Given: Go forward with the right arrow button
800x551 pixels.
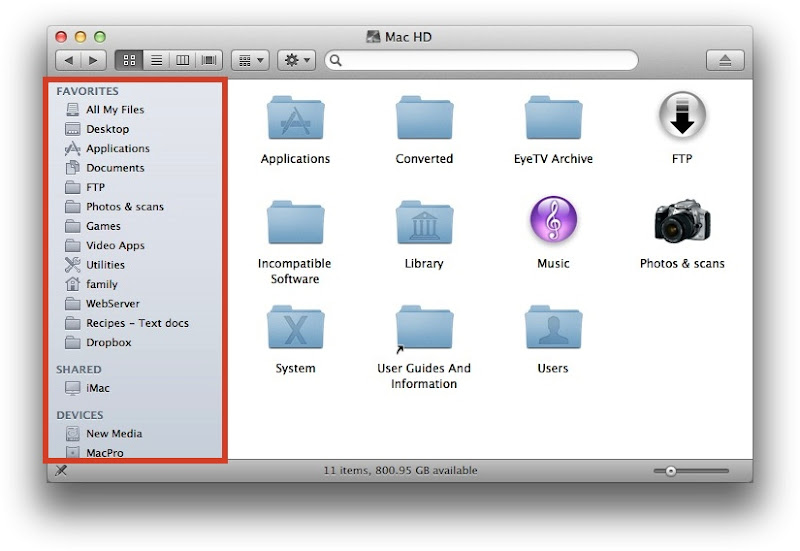Looking at the screenshot, I should [93, 60].
